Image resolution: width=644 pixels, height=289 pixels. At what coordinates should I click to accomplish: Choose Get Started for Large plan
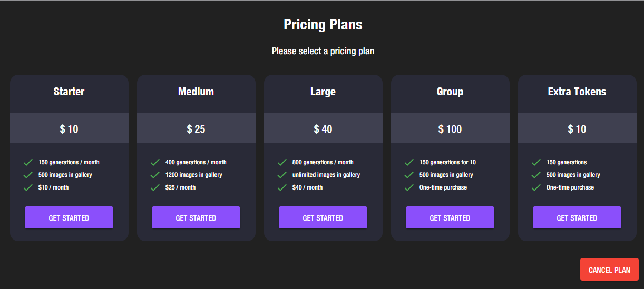tap(323, 217)
